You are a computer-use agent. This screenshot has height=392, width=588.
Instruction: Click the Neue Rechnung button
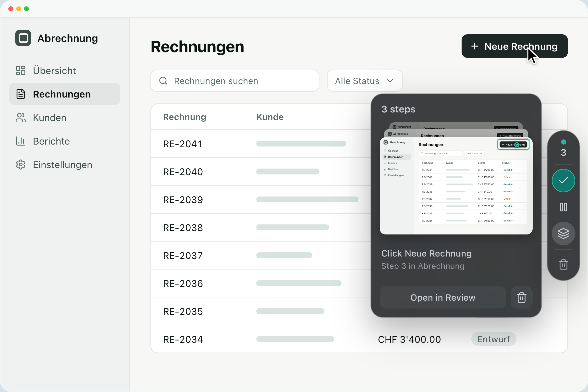click(514, 46)
